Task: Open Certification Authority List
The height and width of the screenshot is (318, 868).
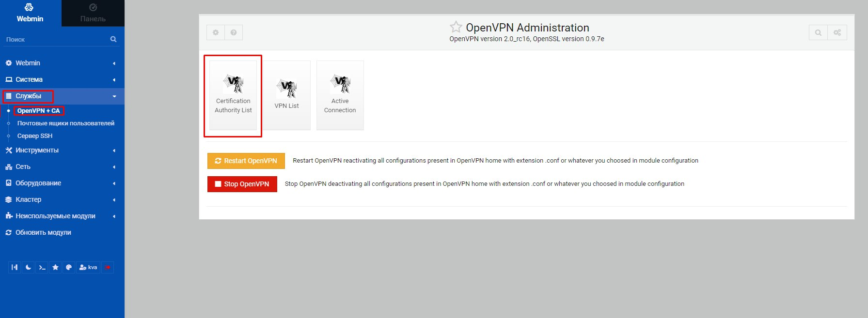Action: (233, 95)
